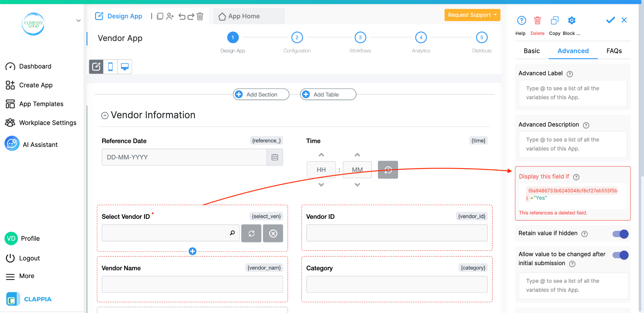Click the Advanced Label text box
The image size is (644, 313).
point(573,93)
